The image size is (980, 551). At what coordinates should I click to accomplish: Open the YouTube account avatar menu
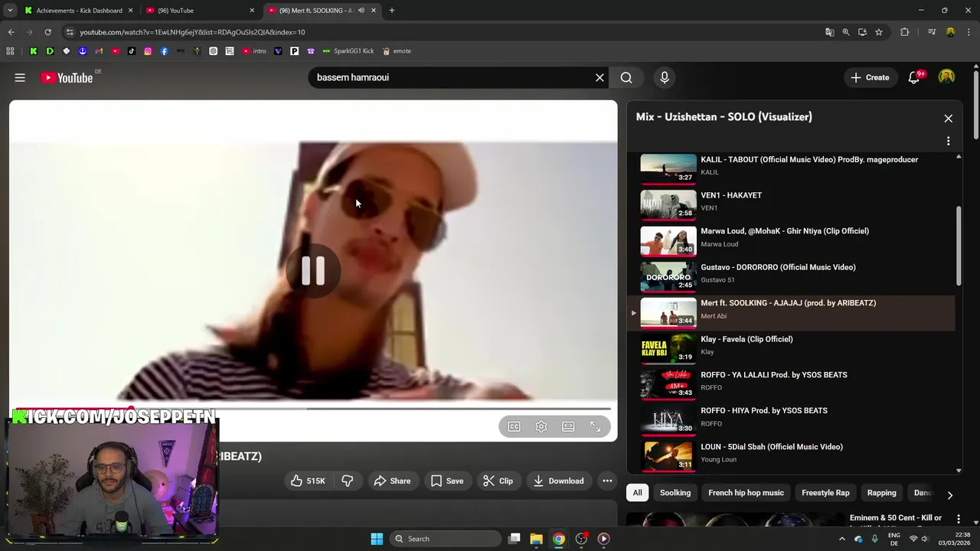tap(947, 77)
